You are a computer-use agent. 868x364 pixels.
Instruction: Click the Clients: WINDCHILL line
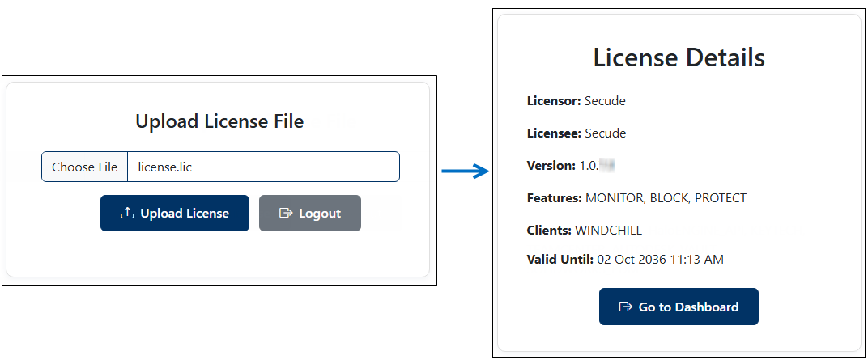click(585, 230)
